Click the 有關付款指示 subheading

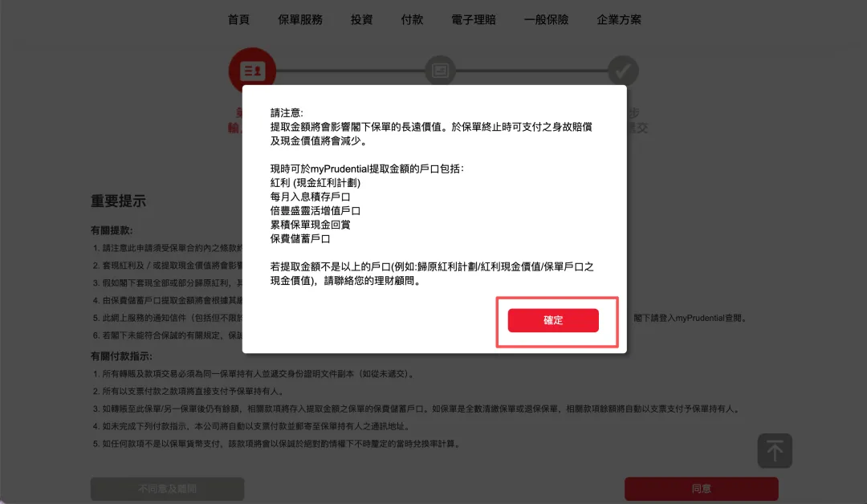(121, 356)
